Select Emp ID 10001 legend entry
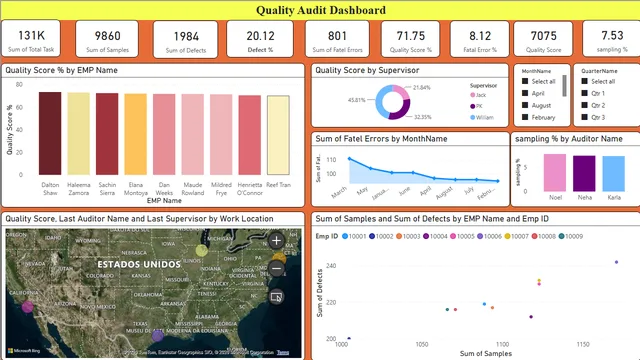 (x=354, y=236)
